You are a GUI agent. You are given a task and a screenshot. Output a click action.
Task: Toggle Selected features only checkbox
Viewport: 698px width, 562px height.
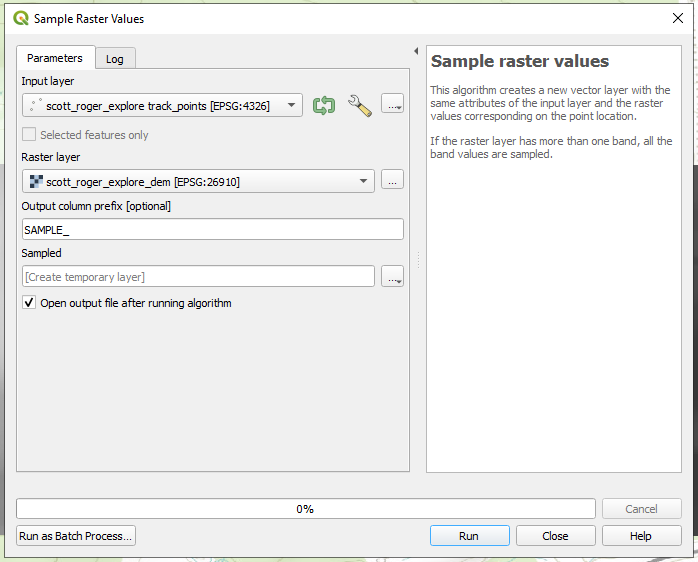pyautogui.click(x=29, y=134)
